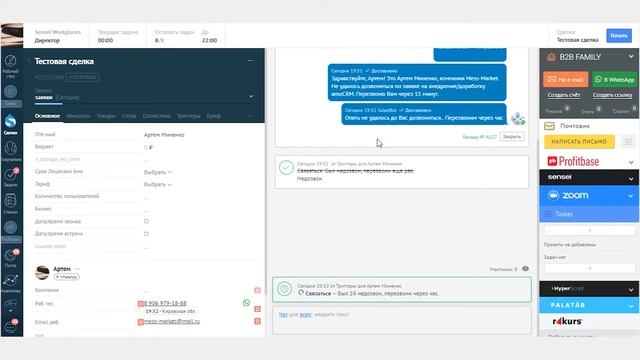Expand the sensei widget

click(x=631, y=178)
